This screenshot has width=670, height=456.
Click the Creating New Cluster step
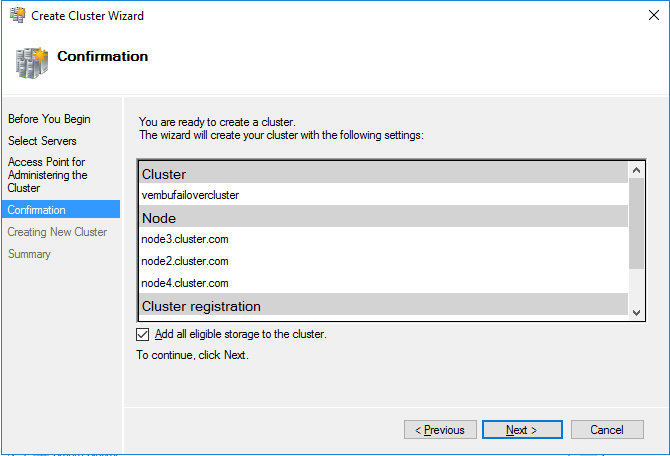click(x=57, y=232)
